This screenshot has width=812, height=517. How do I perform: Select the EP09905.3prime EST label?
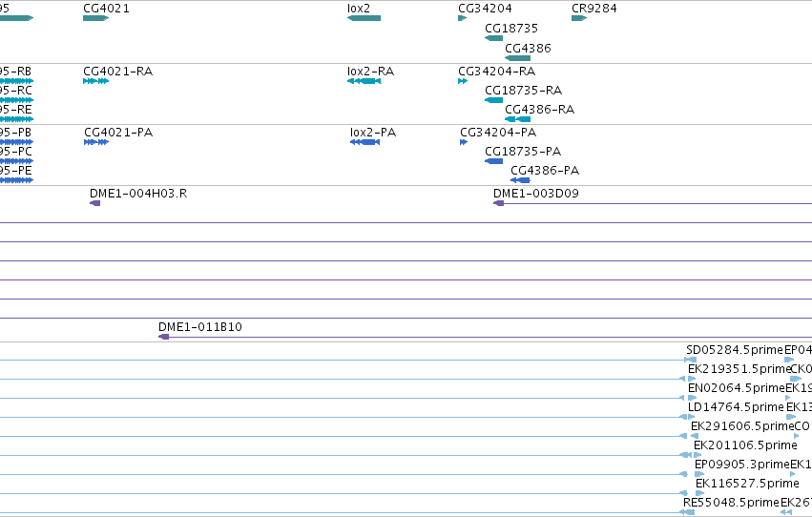tap(742, 465)
